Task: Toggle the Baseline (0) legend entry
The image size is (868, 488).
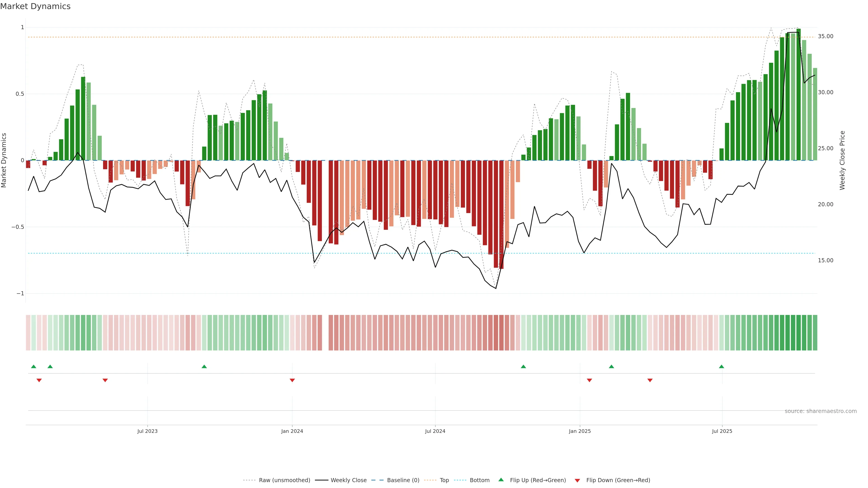Action: (403, 480)
